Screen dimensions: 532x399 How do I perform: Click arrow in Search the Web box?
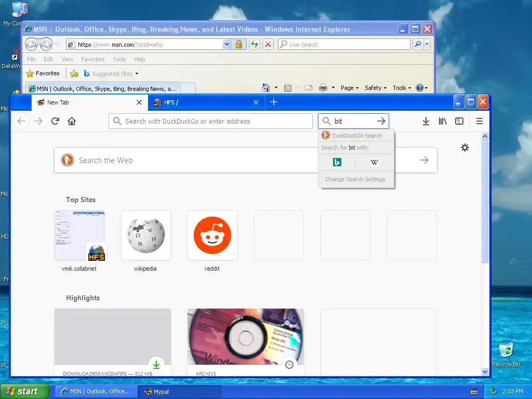pos(424,160)
